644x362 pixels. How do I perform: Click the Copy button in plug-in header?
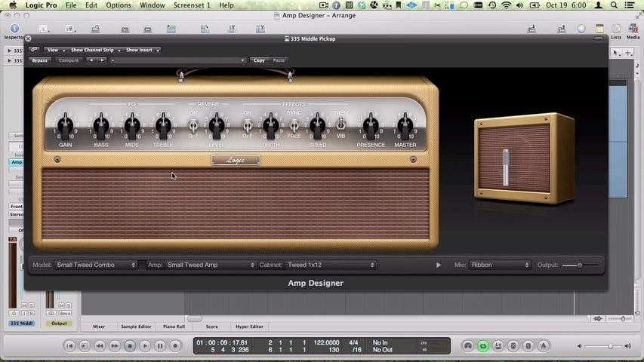(259, 60)
